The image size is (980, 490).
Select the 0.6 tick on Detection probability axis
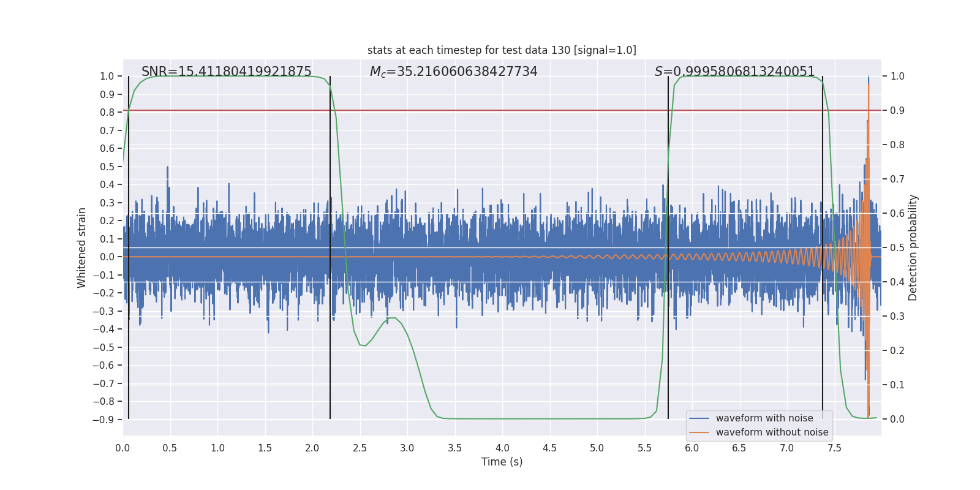[897, 214]
